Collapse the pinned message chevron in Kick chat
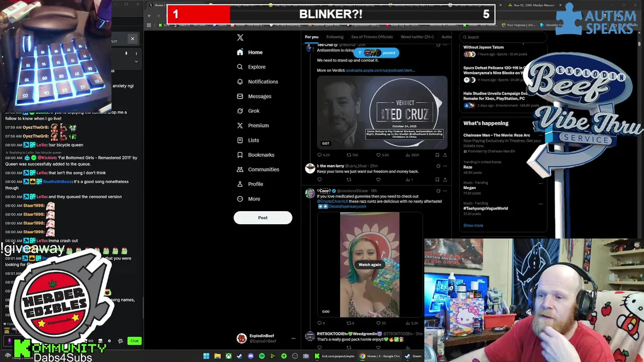 coord(136,61)
